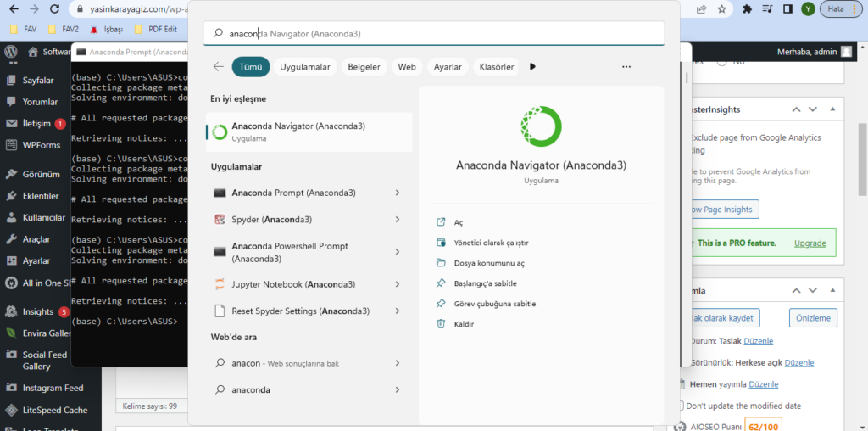Expand Spyder (Anaconda3) result options
This screenshot has width=868, height=431.
pos(398,220)
